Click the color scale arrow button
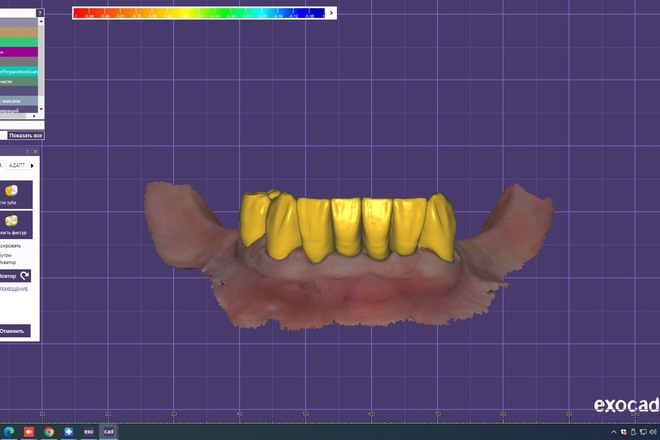The width and height of the screenshot is (660, 440). click(331, 13)
